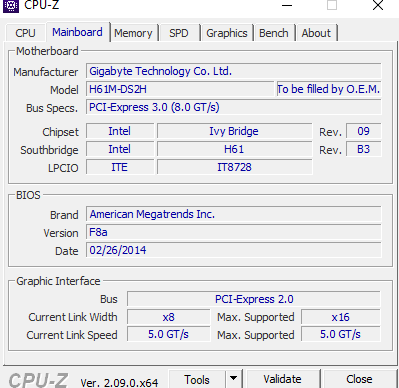Click the H61 southbridge value
The height and width of the screenshot is (388, 399).
[x=234, y=149]
